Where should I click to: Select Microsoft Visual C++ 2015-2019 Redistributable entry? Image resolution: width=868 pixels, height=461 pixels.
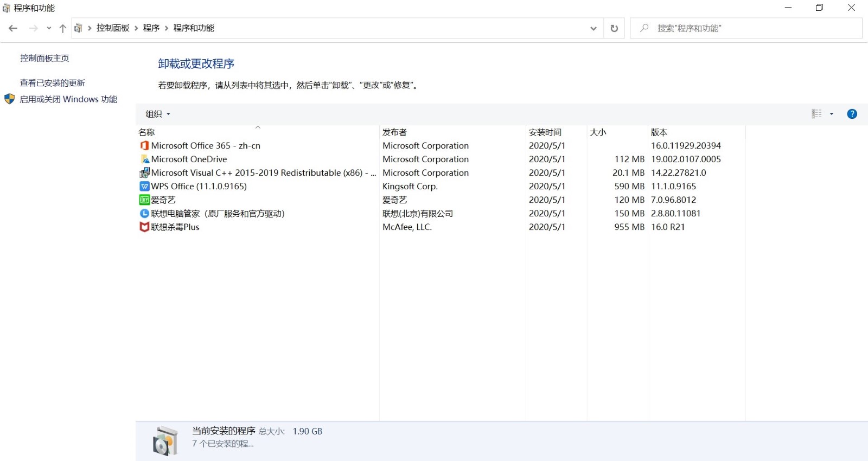pyautogui.click(x=263, y=172)
